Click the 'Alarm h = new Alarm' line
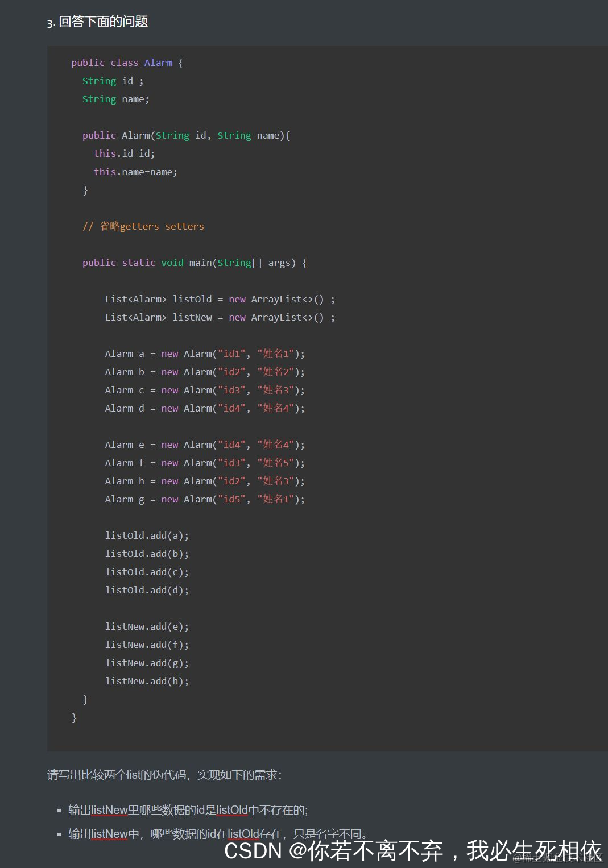This screenshot has width=608, height=868. 205,481
